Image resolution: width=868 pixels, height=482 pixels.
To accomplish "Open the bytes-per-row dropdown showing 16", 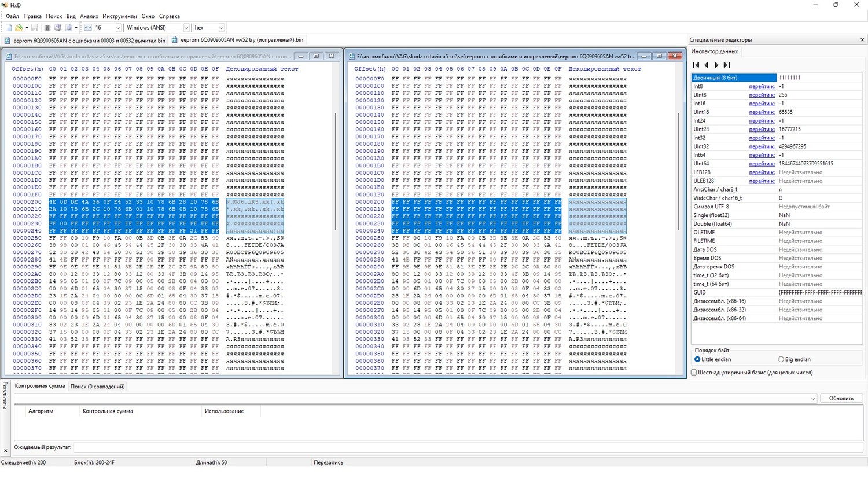I will click(118, 28).
